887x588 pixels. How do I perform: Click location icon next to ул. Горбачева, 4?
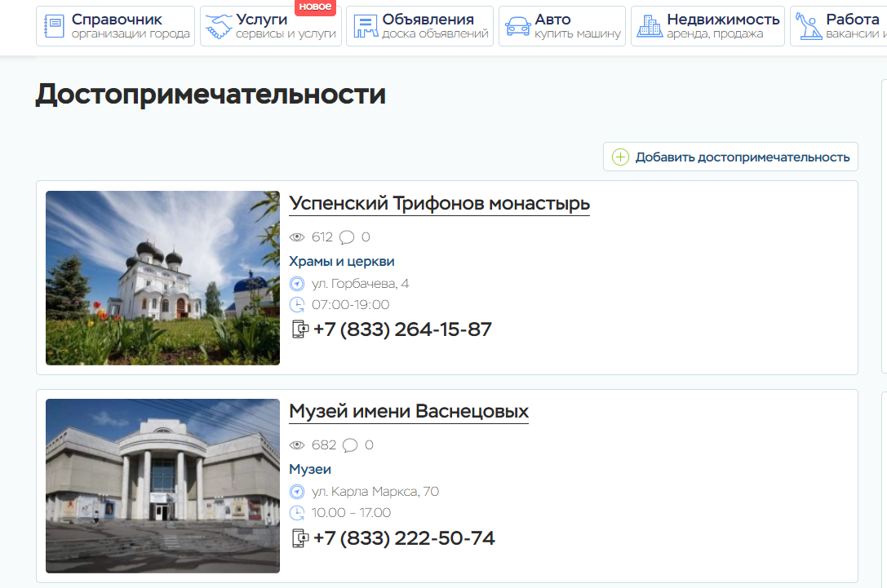[297, 284]
